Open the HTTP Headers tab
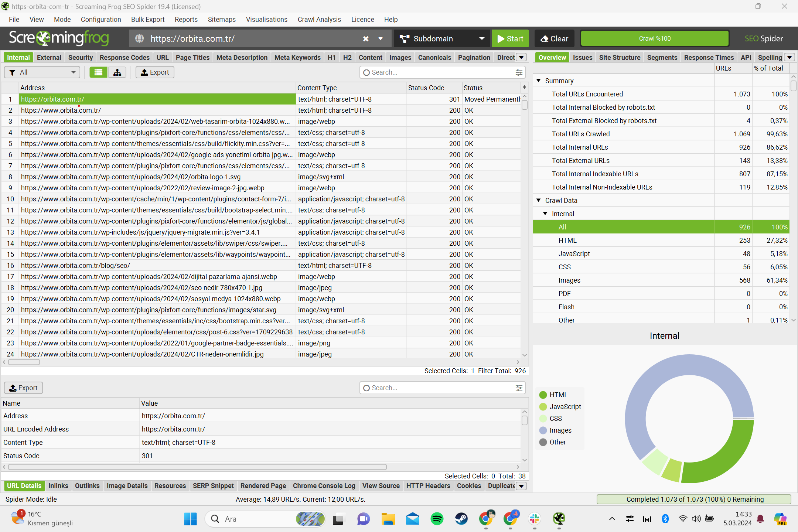Image resolution: width=798 pixels, height=532 pixels. pyautogui.click(x=428, y=486)
